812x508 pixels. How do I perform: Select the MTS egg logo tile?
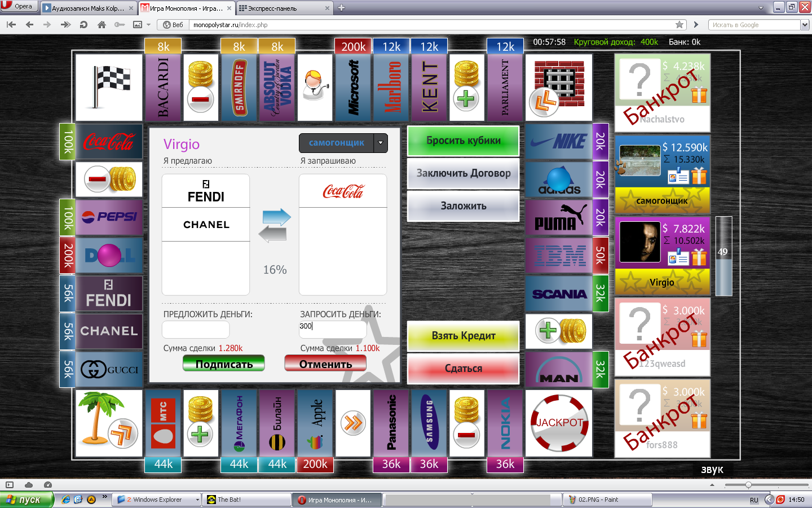[x=163, y=423]
